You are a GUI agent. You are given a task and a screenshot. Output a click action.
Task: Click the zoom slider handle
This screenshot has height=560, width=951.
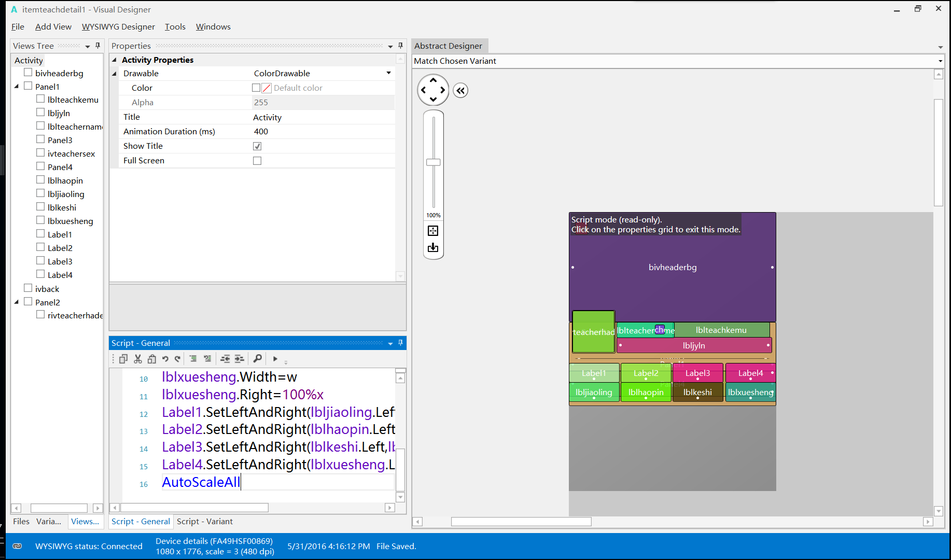[433, 162]
